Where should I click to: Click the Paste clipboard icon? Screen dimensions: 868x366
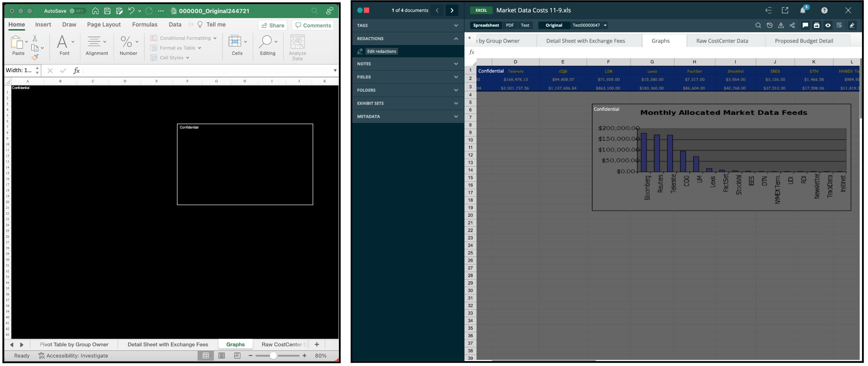pos(16,42)
